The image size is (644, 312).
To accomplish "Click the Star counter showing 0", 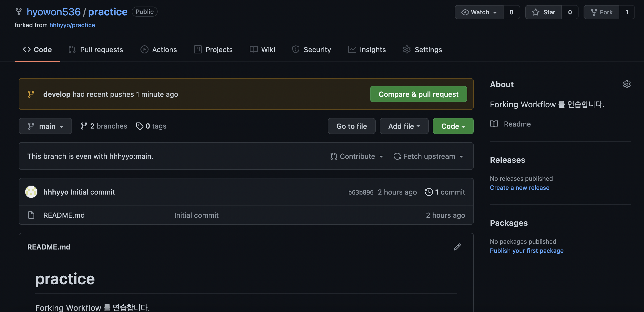I will tap(570, 12).
